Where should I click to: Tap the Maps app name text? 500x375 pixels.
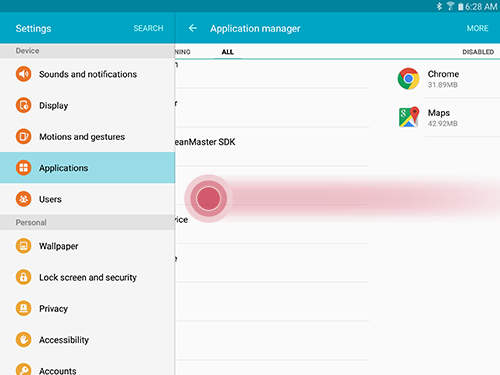[439, 113]
